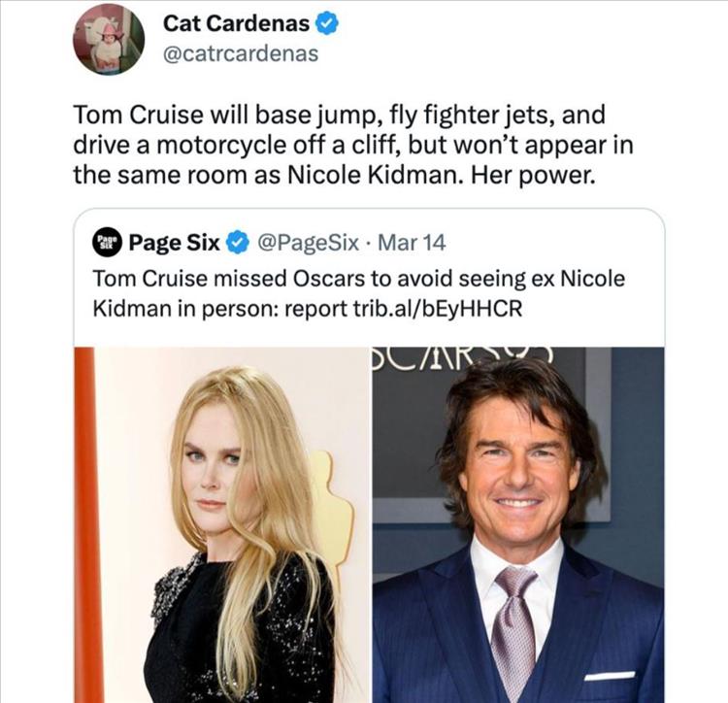Click Cat Cardenas's profile avatar
Screen dimensions: 728x703
109,40
